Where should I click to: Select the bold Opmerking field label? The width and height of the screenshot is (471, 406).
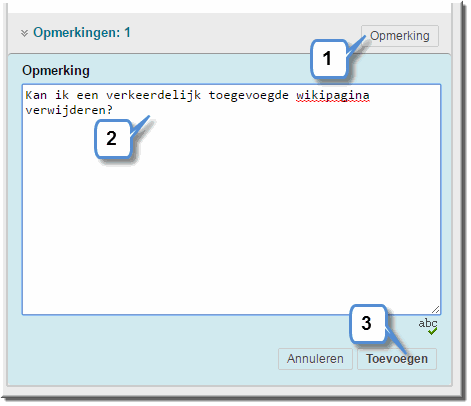pos(56,70)
